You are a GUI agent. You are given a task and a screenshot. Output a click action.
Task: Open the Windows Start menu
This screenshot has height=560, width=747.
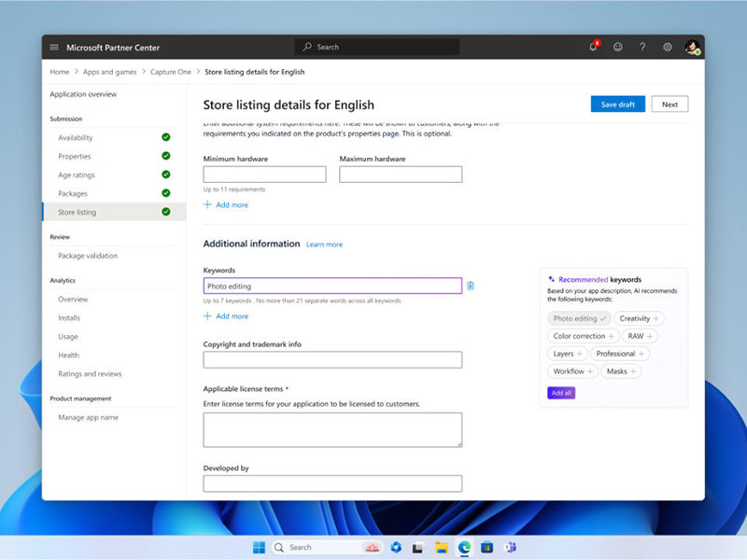click(259, 547)
